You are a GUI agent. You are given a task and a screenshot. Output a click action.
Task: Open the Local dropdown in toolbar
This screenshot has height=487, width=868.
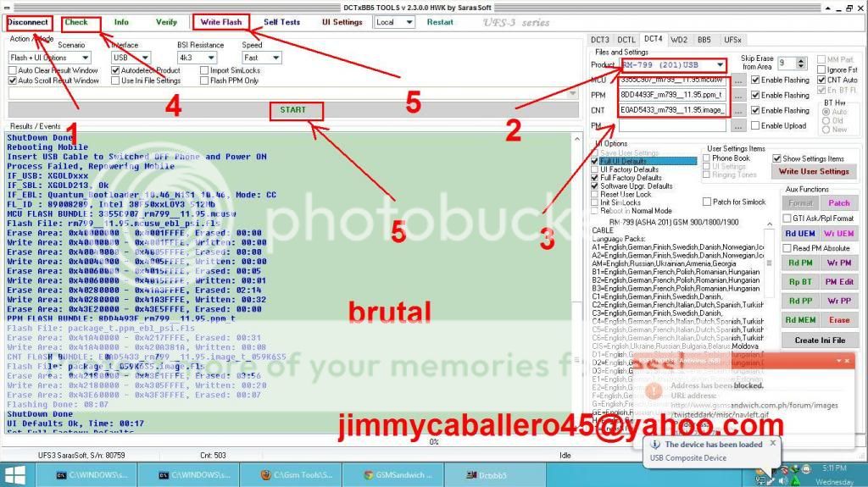click(394, 22)
